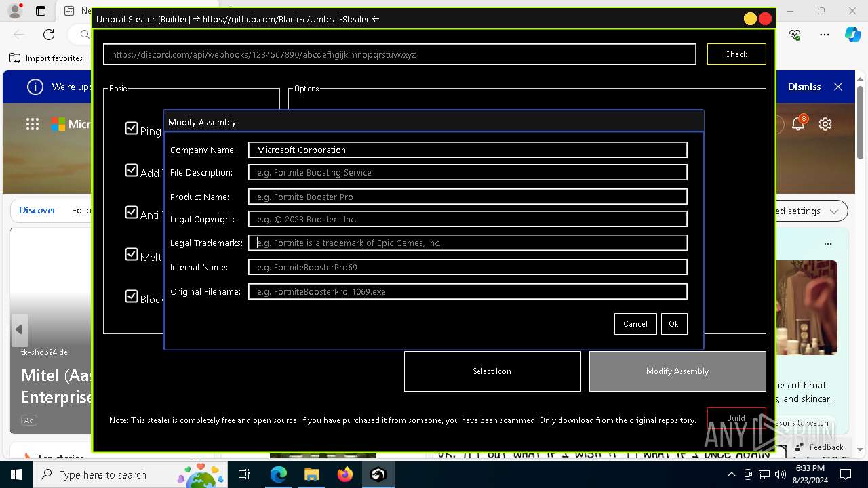Open Microsoft Edge from taskbar
The width and height of the screenshot is (868, 488).
279,474
